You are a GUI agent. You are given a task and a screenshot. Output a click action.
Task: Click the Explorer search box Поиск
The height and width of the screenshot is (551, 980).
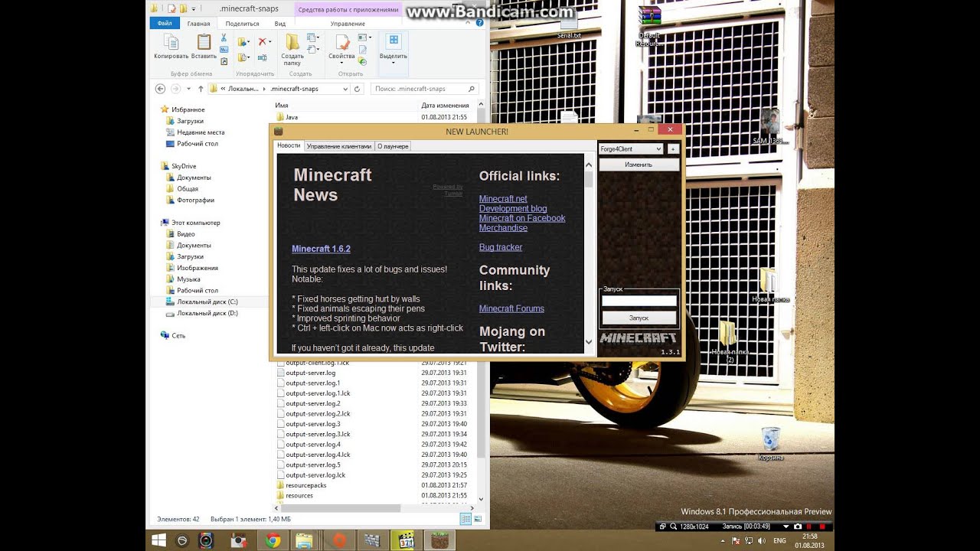tap(425, 89)
